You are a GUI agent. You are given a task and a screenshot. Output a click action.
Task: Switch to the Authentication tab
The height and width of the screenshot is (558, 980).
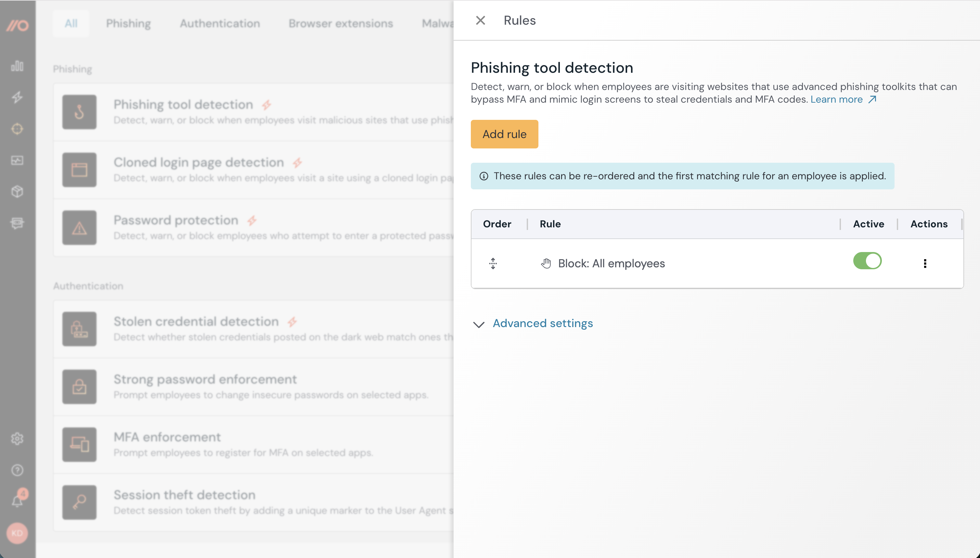(x=219, y=23)
